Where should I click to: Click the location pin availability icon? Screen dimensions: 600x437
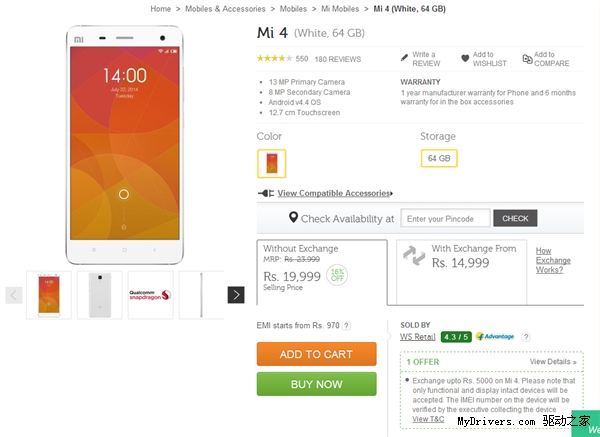tap(294, 218)
